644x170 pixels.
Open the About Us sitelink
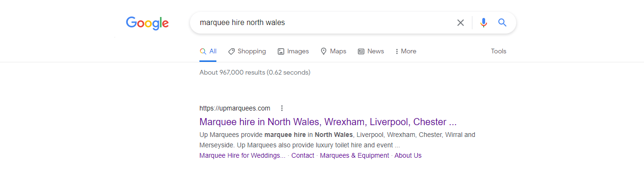[408, 155]
